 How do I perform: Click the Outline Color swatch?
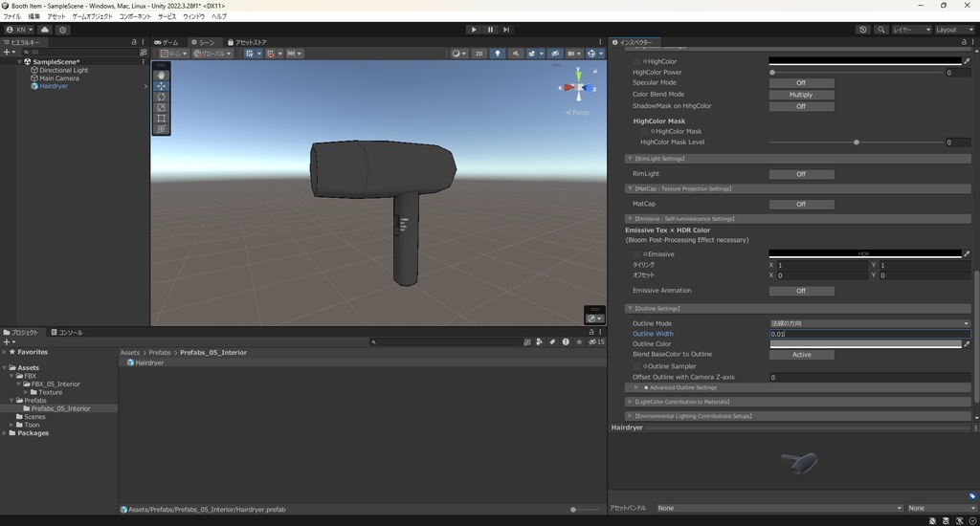(865, 344)
